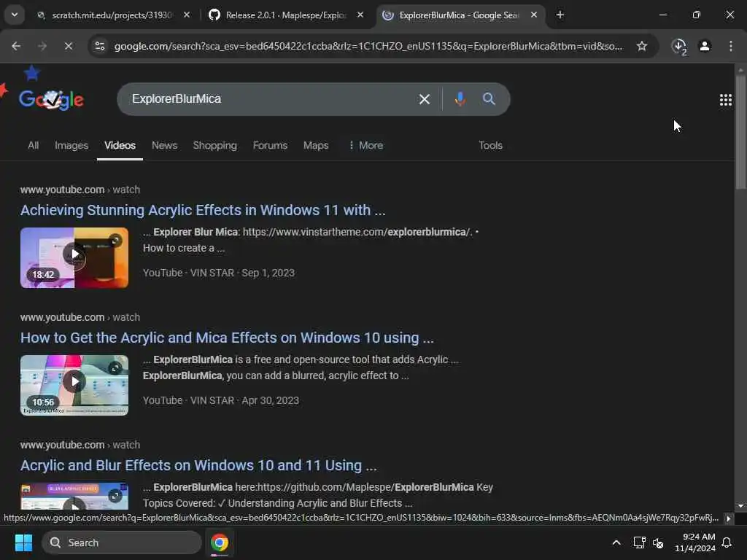Close the scratch.mit.edu tab
747x560 pixels.
pos(187,15)
